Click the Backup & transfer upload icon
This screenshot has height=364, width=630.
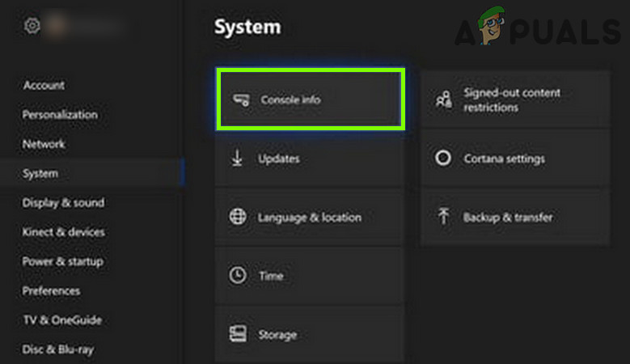click(443, 218)
